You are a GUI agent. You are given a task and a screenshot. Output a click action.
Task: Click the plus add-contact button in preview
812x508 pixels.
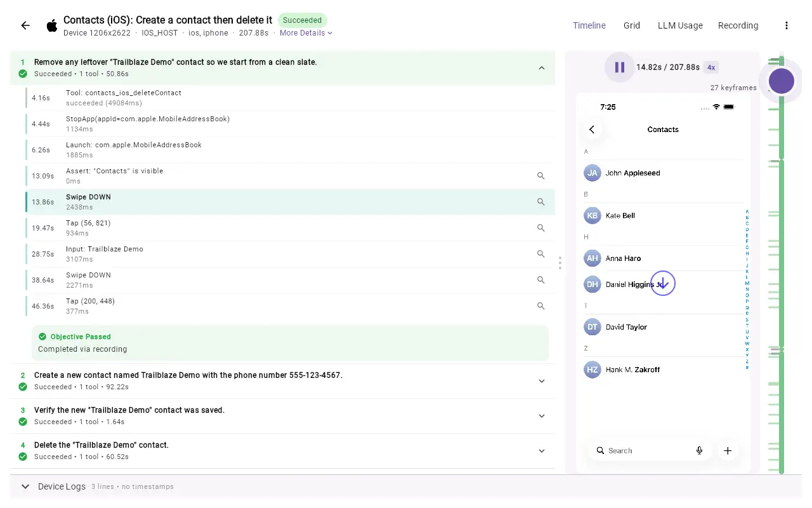point(728,451)
